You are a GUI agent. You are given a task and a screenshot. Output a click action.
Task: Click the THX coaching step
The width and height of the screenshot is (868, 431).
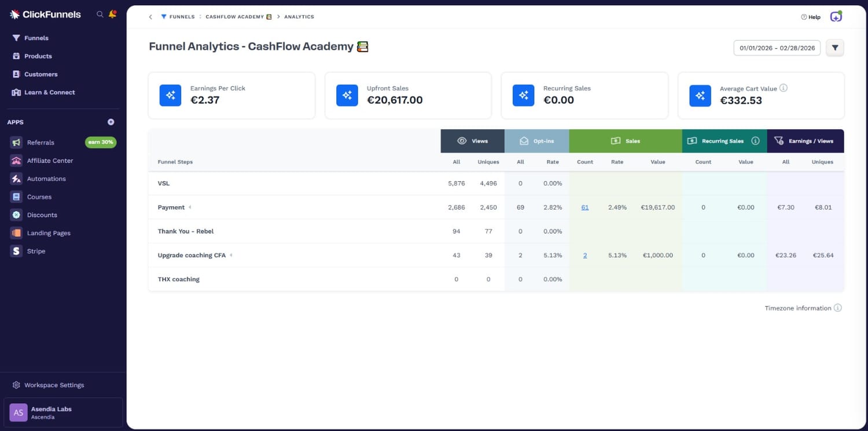179,279
